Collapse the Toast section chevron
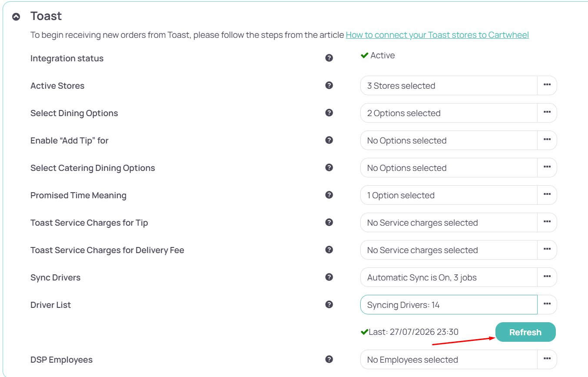Screen dimensions: 588x377 coord(16,17)
